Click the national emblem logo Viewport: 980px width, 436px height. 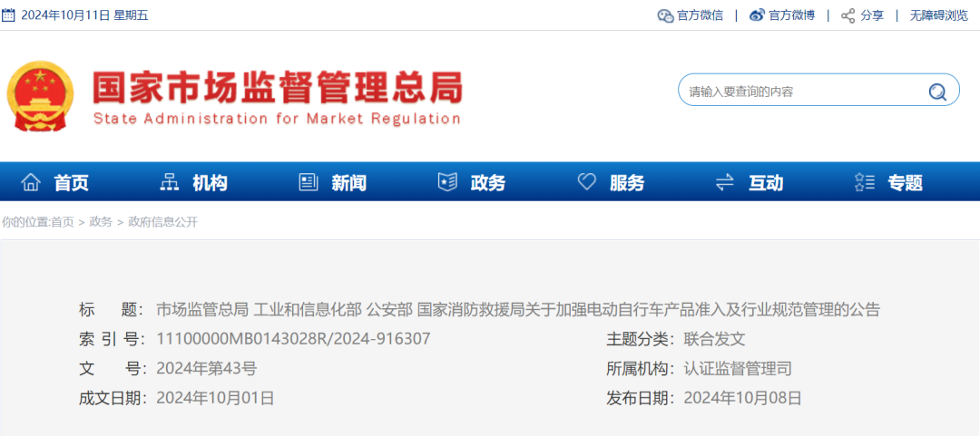click(x=40, y=96)
